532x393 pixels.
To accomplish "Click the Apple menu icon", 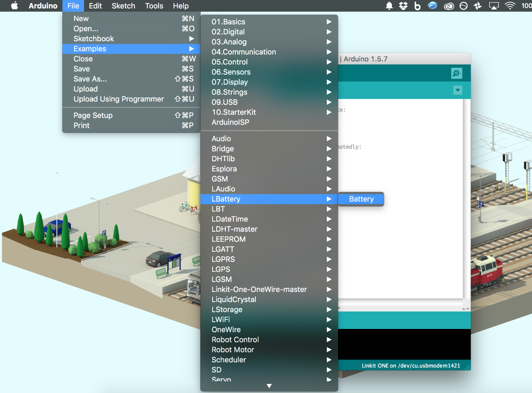I will 15,6.
